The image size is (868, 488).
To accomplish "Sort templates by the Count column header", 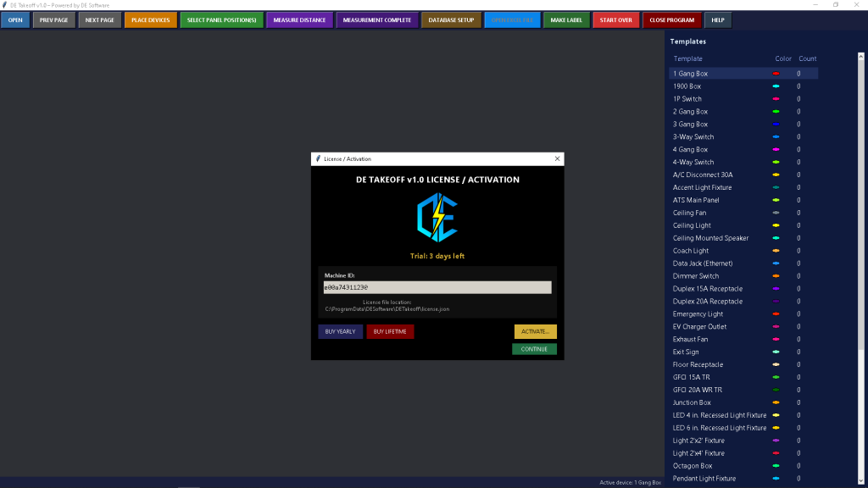I will coord(807,58).
